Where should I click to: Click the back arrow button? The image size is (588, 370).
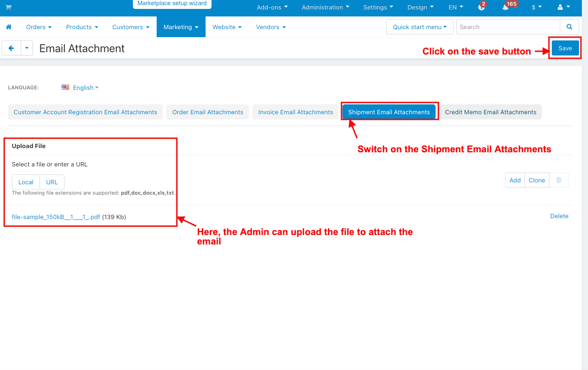11,48
